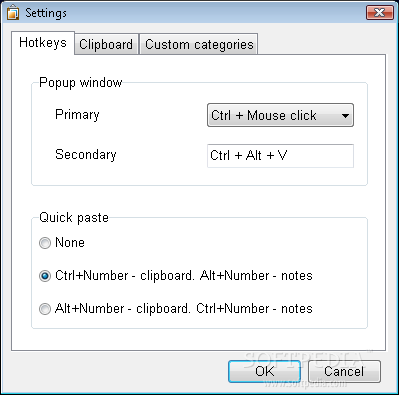
Task: Open the Clipboard tab
Action: coord(106,44)
